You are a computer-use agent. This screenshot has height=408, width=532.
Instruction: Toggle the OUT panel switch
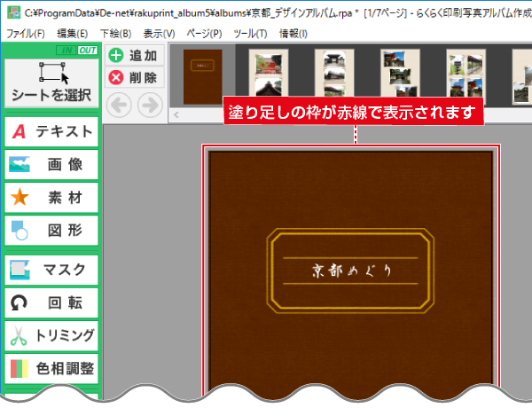pos(88,51)
